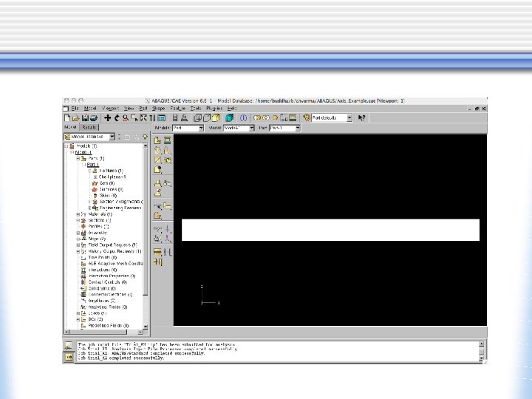Click the Save database floppy icon

(x=85, y=117)
